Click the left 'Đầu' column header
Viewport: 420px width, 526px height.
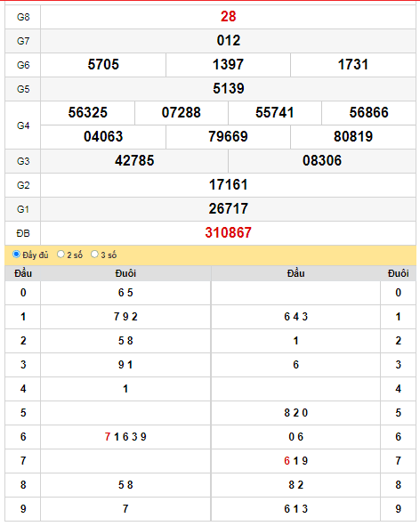click(x=23, y=273)
